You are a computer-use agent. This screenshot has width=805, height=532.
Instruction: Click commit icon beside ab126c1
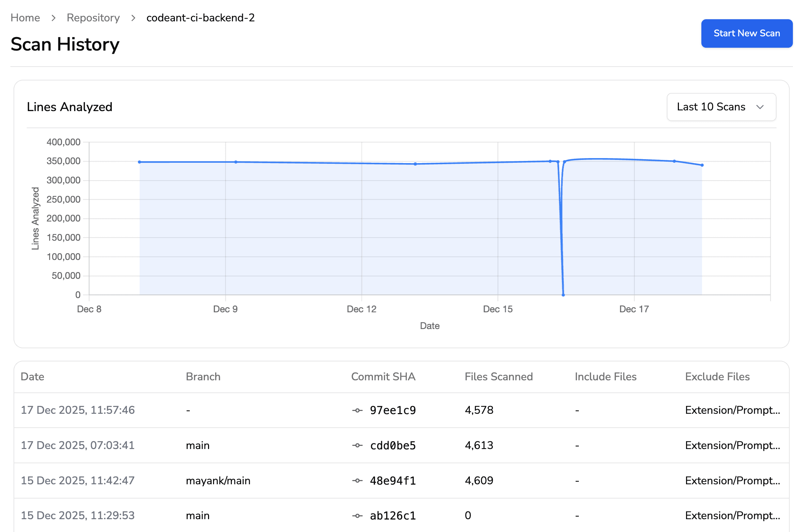[x=357, y=516]
